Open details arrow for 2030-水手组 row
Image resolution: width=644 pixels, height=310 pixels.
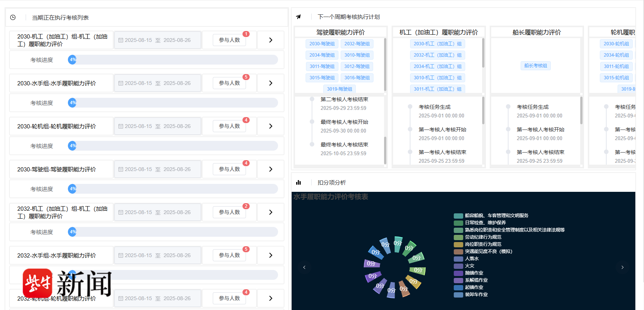271,83
